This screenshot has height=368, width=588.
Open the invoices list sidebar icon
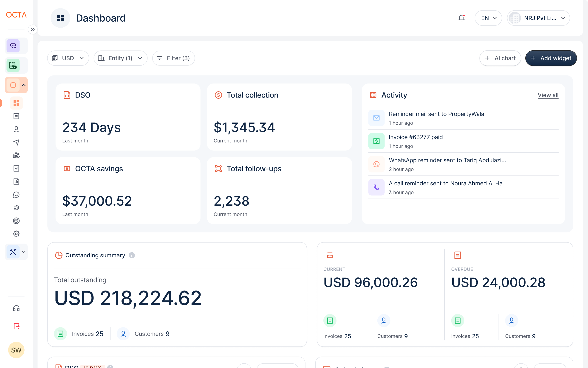16,116
